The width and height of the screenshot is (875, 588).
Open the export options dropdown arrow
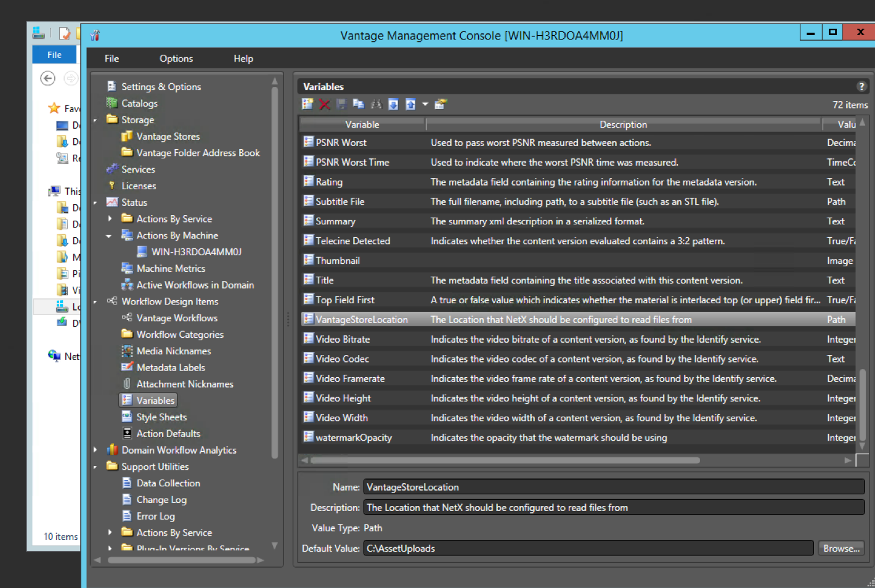[425, 104]
